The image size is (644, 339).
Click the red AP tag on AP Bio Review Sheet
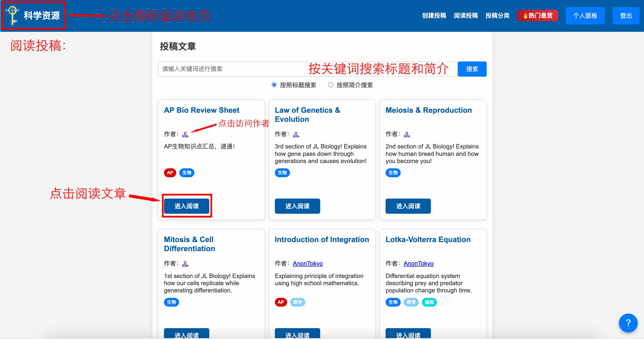[x=170, y=173]
